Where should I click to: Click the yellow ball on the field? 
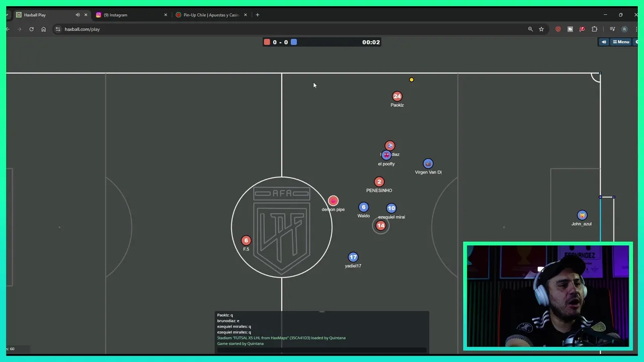tap(412, 79)
